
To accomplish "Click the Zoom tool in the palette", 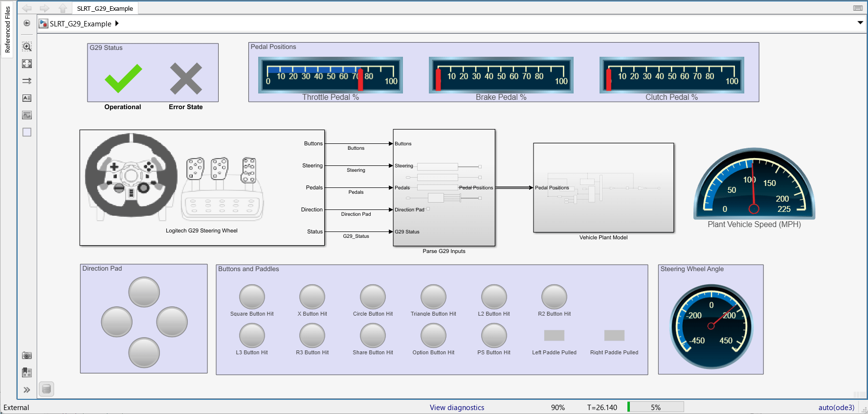I will tap(27, 46).
